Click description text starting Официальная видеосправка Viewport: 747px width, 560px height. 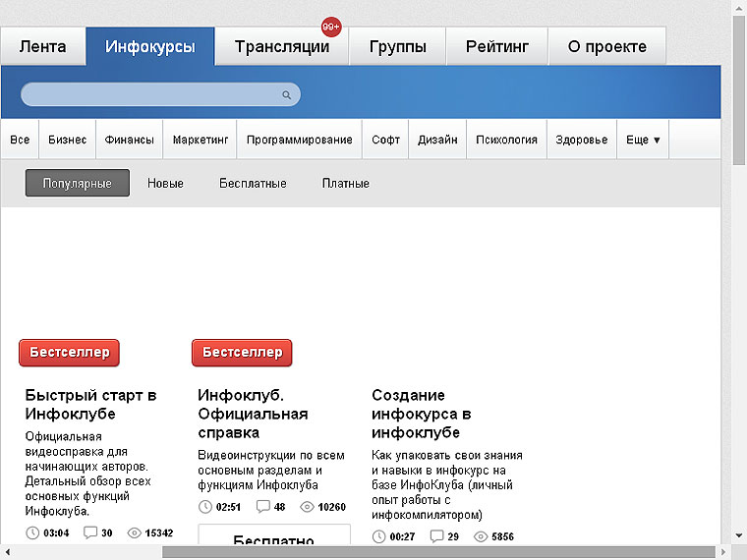[x=87, y=474]
